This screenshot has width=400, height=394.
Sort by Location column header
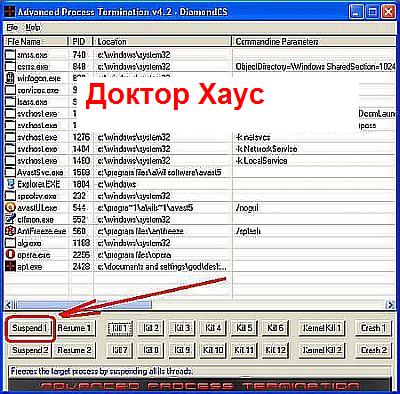pos(162,42)
